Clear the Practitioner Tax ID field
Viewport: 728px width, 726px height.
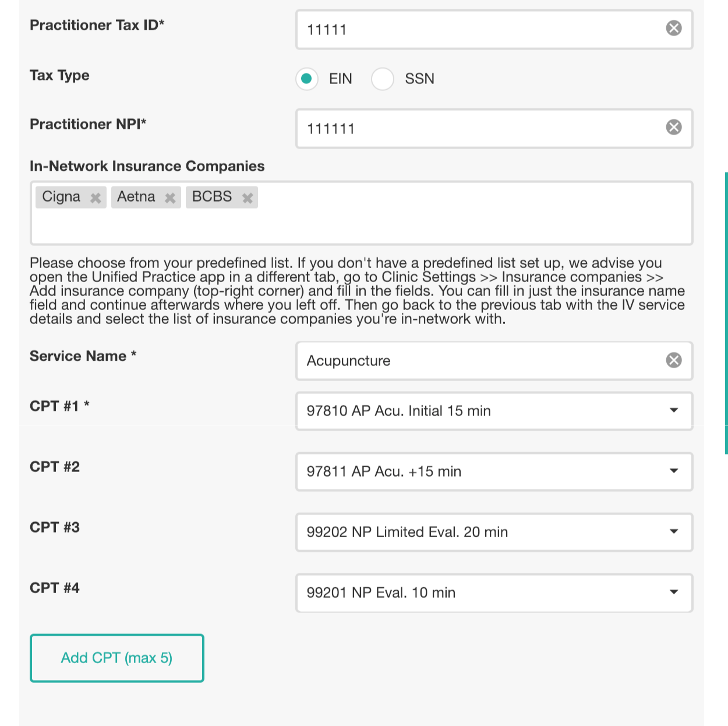(673, 28)
